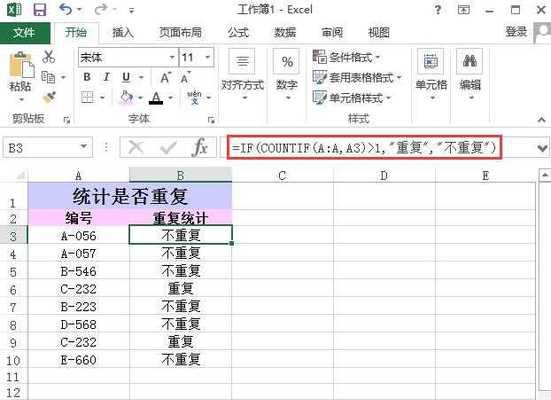Customize the quick access toolbar dropdown
The width and height of the screenshot is (551, 400).
(x=132, y=11)
